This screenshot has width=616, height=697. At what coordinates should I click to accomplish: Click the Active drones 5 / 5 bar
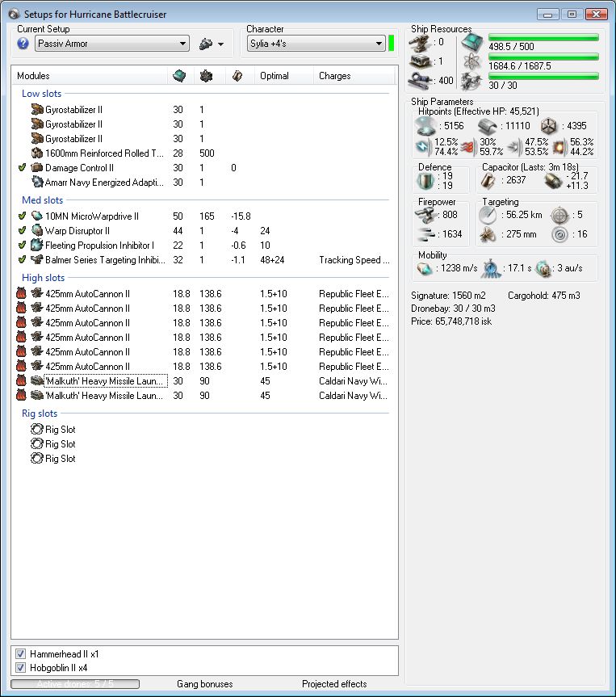point(75,683)
